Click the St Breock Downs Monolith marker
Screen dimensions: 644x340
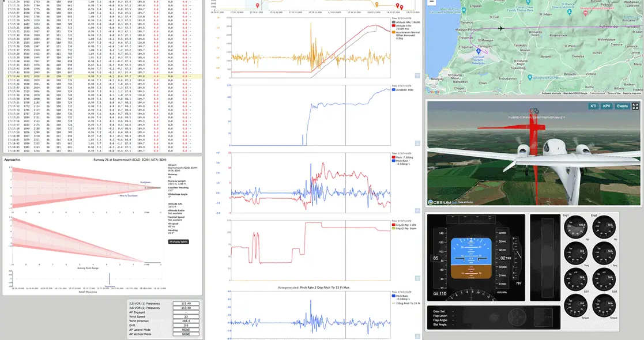[x=570, y=12]
